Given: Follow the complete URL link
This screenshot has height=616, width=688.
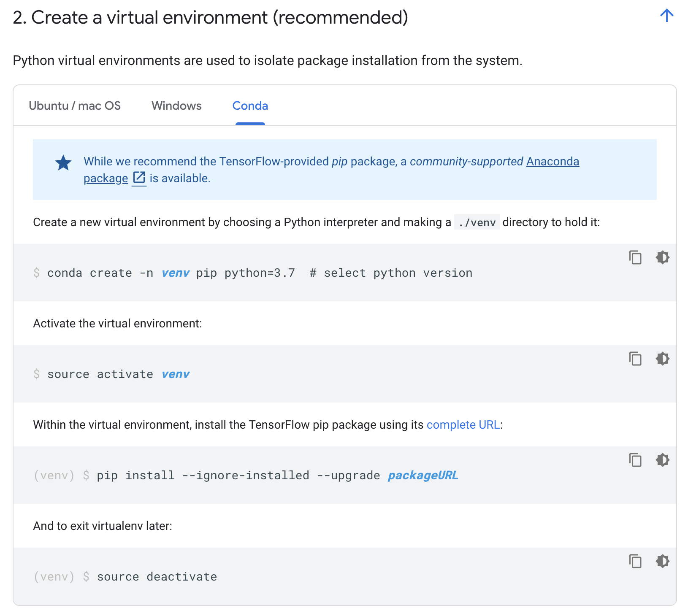Looking at the screenshot, I should pyautogui.click(x=463, y=424).
